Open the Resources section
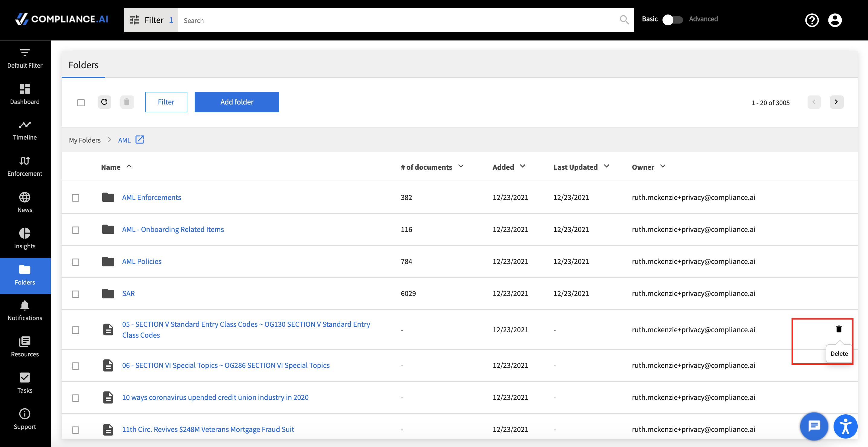This screenshot has height=447, width=868. pyautogui.click(x=25, y=347)
